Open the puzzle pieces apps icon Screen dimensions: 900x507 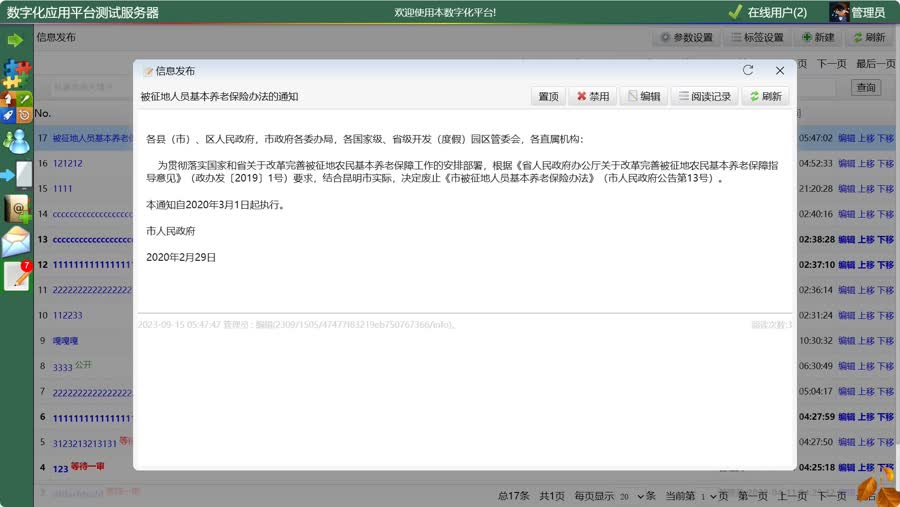coord(16,74)
